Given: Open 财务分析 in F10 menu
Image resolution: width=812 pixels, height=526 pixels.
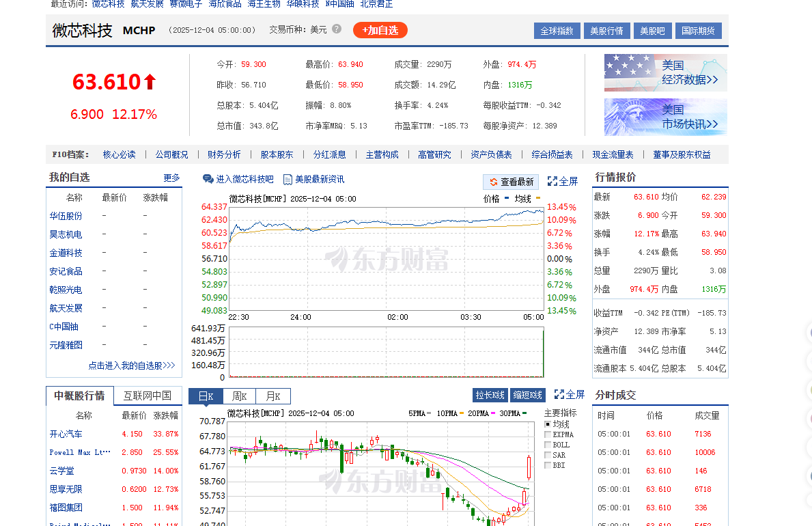Looking at the screenshot, I should point(224,154).
